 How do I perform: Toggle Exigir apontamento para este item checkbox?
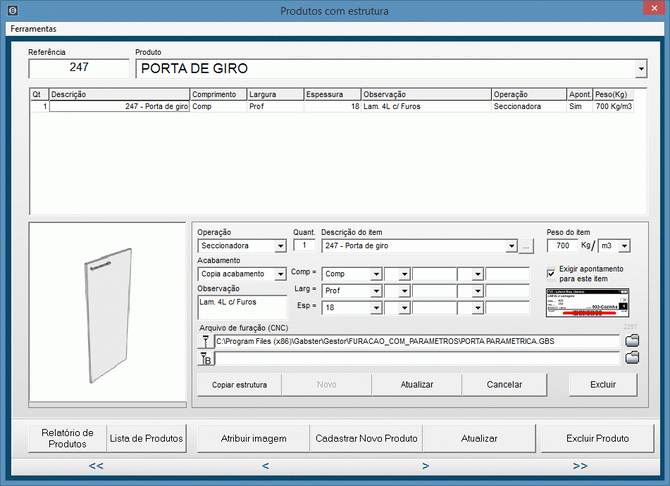pos(552,272)
